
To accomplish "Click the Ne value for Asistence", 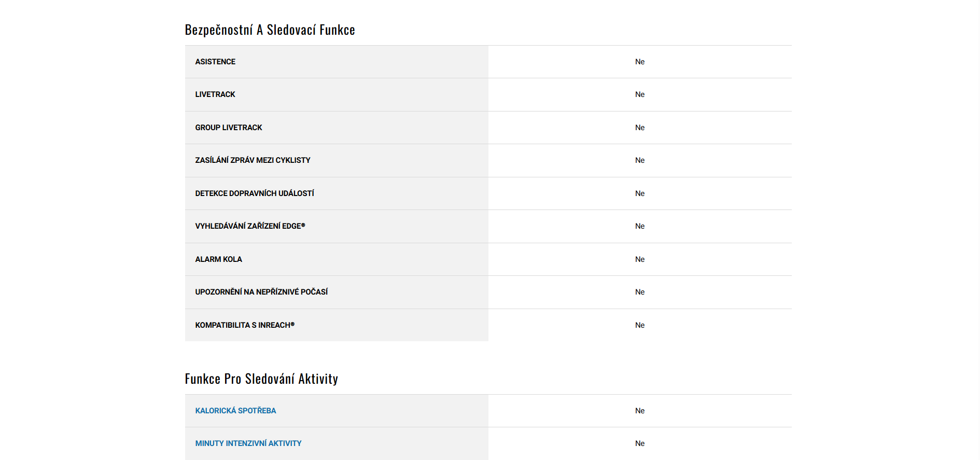I will [x=640, y=62].
